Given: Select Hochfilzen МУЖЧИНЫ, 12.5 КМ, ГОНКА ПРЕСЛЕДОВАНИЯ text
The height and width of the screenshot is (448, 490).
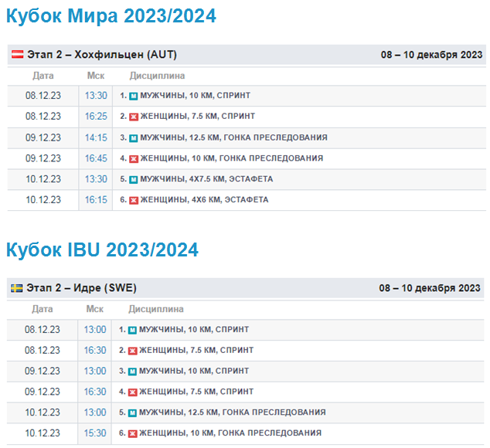Looking at the screenshot, I should (x=233, y=137).
